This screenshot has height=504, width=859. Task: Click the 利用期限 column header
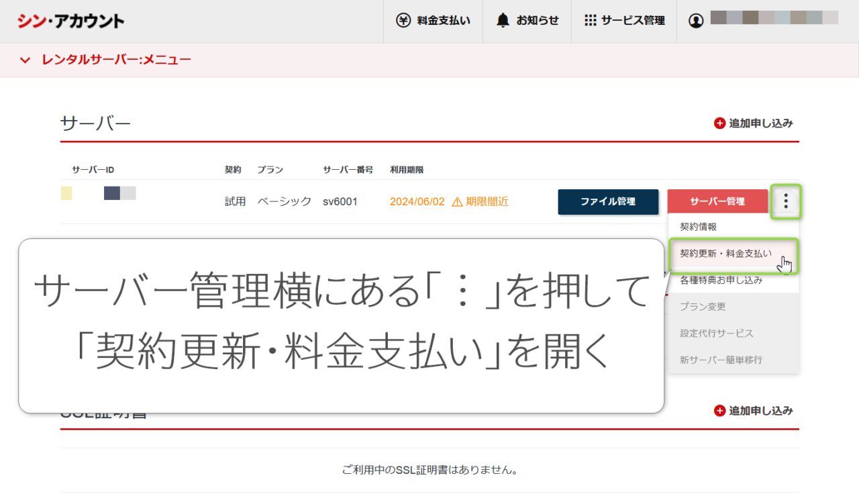click(407, 170)
